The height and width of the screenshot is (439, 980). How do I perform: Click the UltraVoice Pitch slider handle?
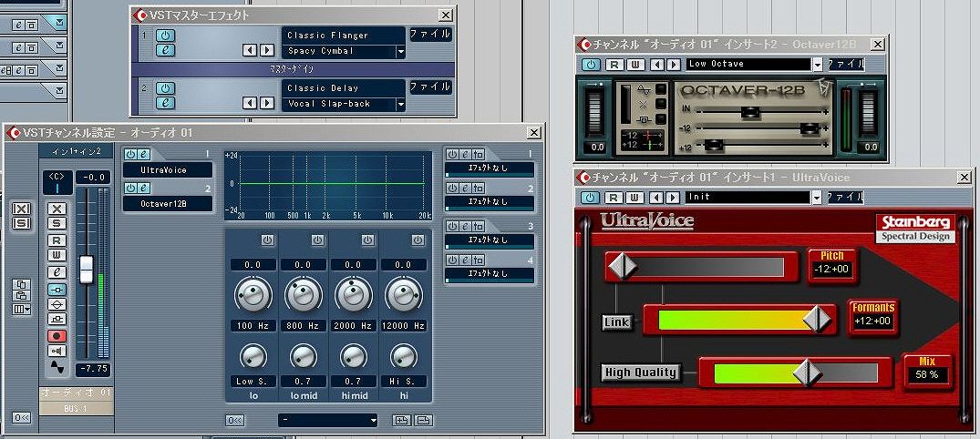click(623, 267)
